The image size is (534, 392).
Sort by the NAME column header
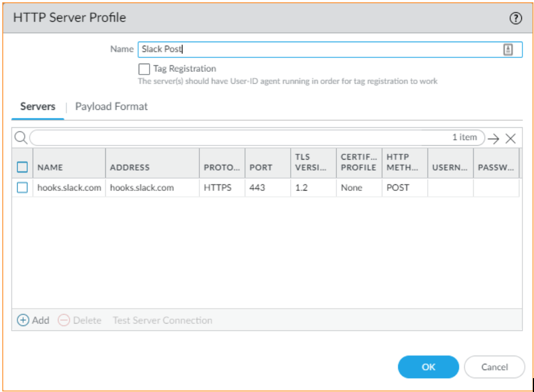tap(69, 163)
